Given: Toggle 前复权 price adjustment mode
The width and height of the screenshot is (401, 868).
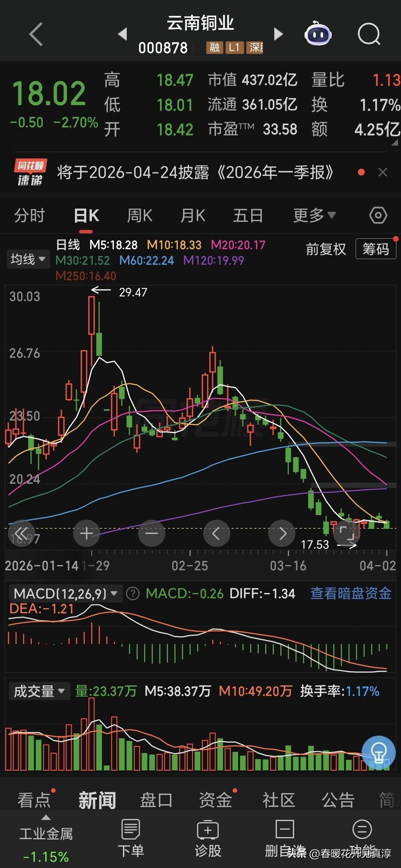Looking at the screenshot, I should (326, 249).
